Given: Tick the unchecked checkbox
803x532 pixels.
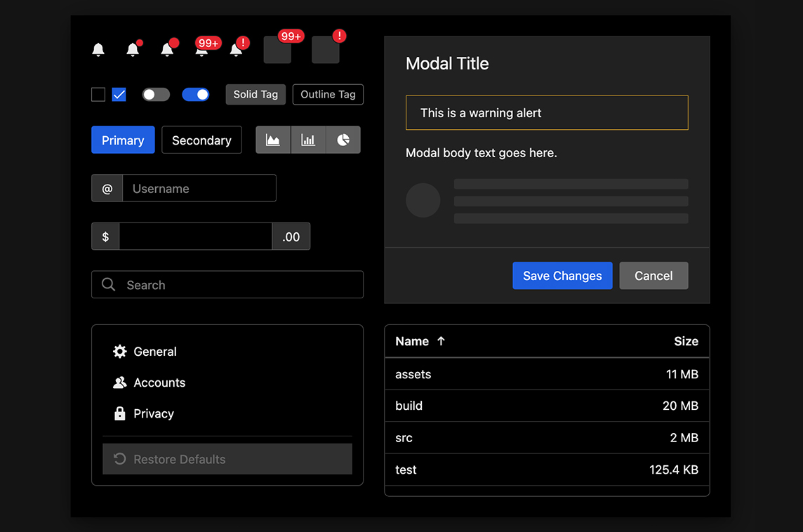Looking at the screenshot, I should [x=98, y=95].
